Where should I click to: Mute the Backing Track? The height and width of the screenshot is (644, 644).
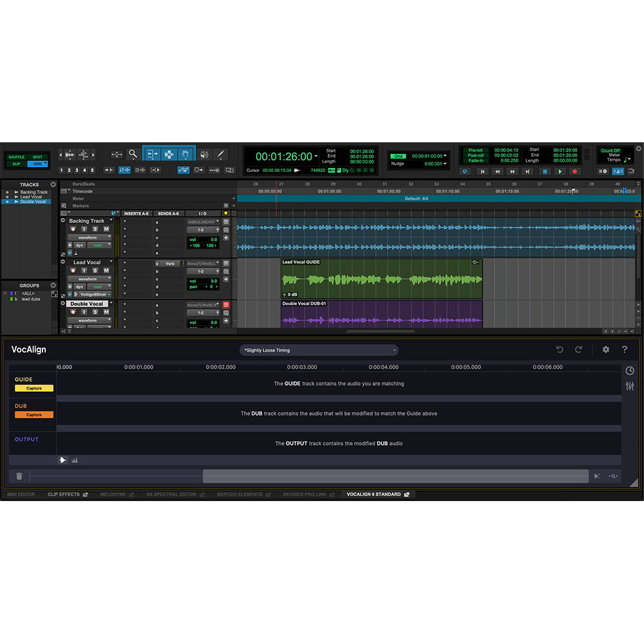click(106, 229)
